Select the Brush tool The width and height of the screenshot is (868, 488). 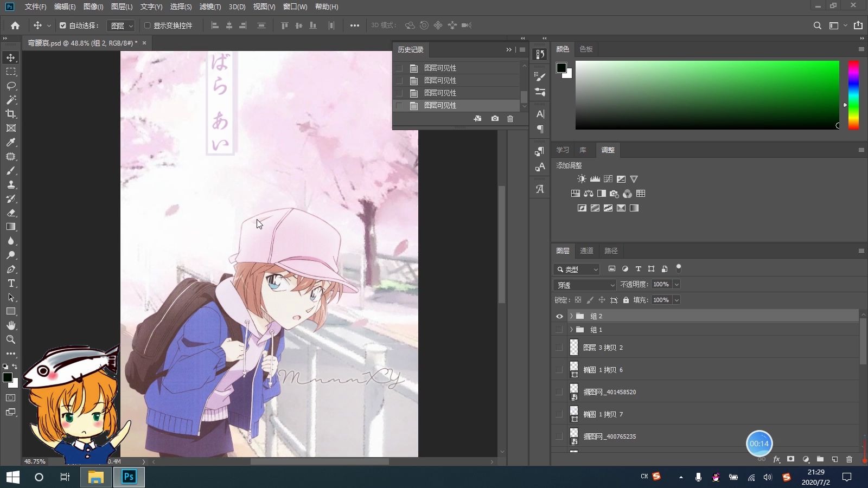(x=11, y=170)
